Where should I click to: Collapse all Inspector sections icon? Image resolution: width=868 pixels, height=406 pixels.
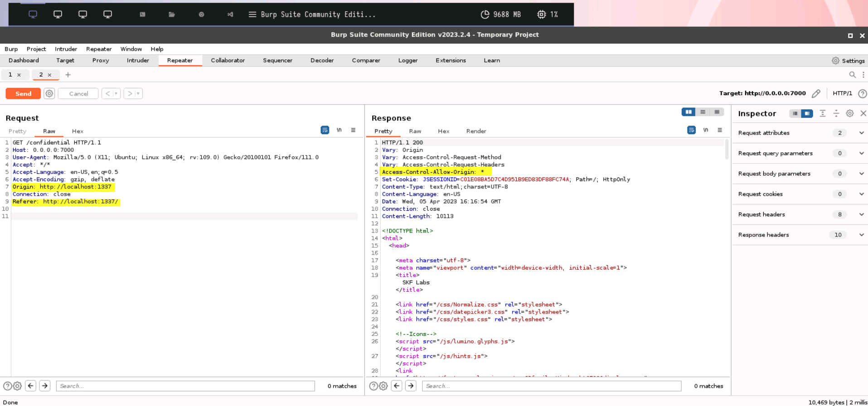[836, 113]
